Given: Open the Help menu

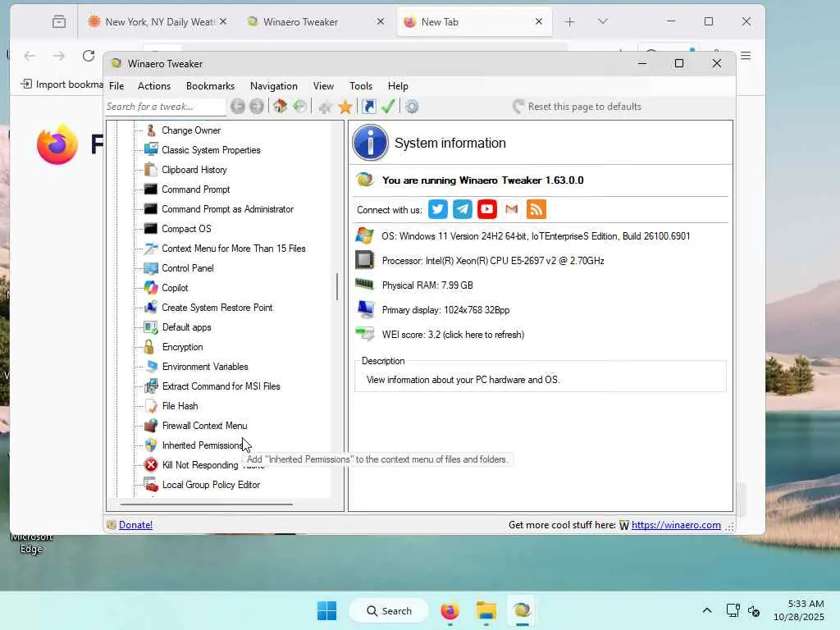Looking at the screenshot, I should click(398, 85).
